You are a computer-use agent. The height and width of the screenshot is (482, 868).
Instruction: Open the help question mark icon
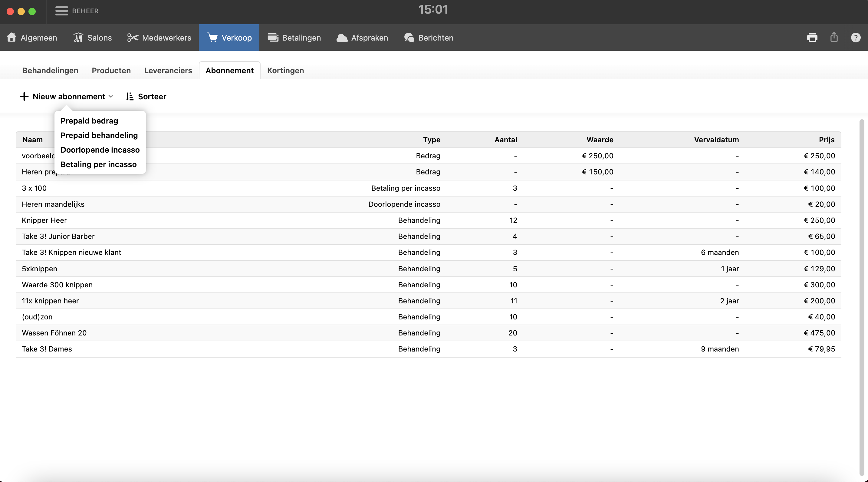tap(856, 38)
